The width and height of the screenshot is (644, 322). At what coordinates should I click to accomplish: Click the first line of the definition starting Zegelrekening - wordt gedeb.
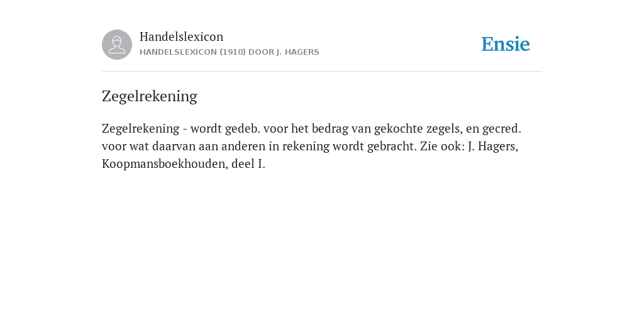311,128
